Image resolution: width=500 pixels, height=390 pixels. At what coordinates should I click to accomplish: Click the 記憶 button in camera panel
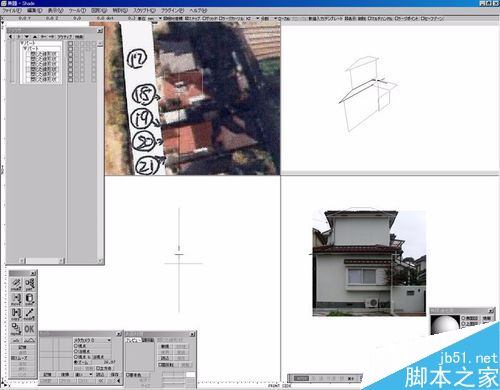(x=48, y=375)
